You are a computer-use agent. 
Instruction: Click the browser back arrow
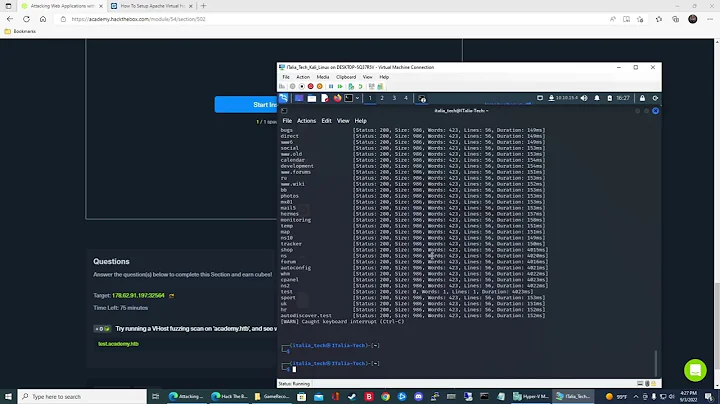[10, 19]
